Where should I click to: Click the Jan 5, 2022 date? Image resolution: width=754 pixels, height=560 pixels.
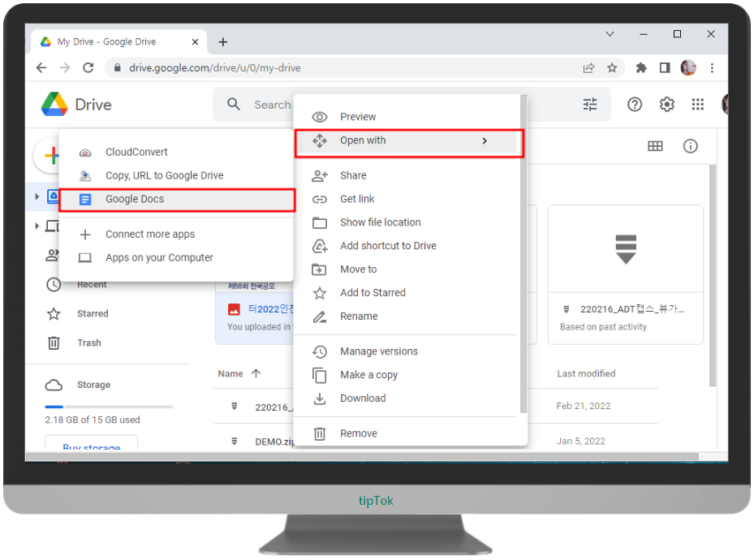[580, 442]
